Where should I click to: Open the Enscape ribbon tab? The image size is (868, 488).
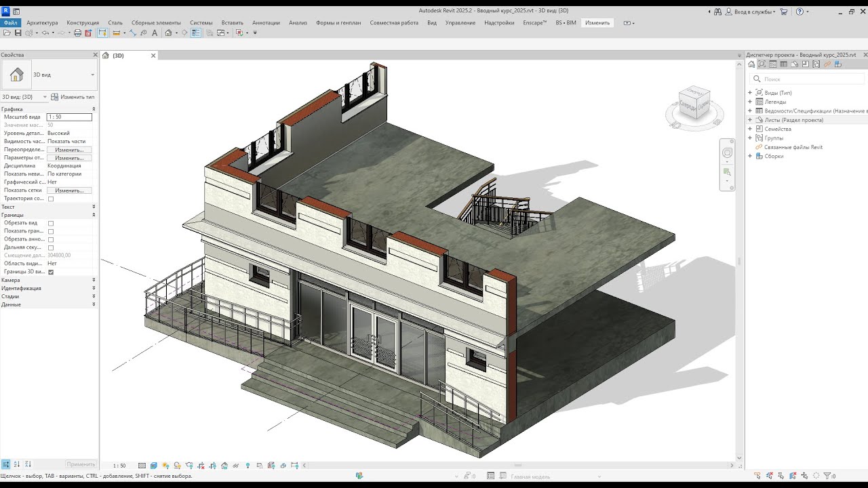pyautogui.click(x=534, y=22)
